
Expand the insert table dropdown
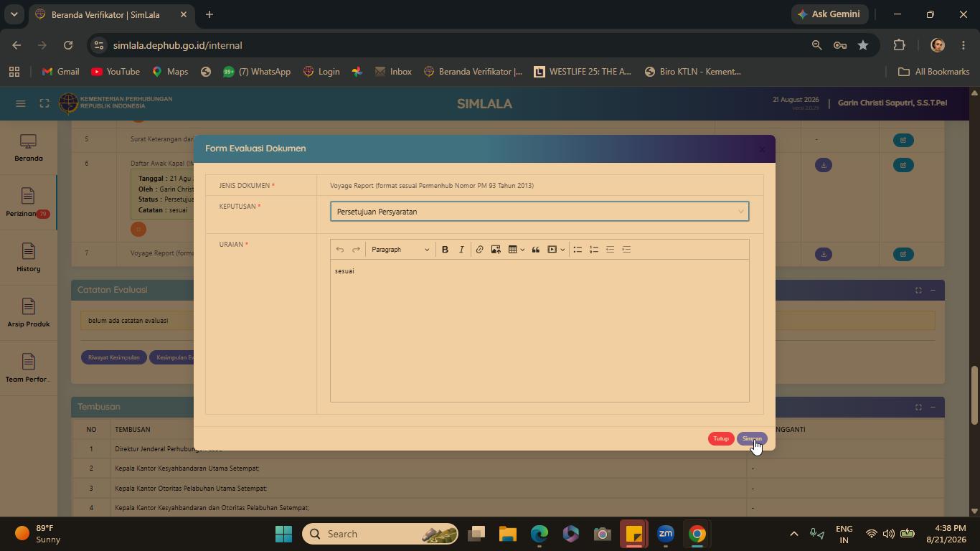522,250
